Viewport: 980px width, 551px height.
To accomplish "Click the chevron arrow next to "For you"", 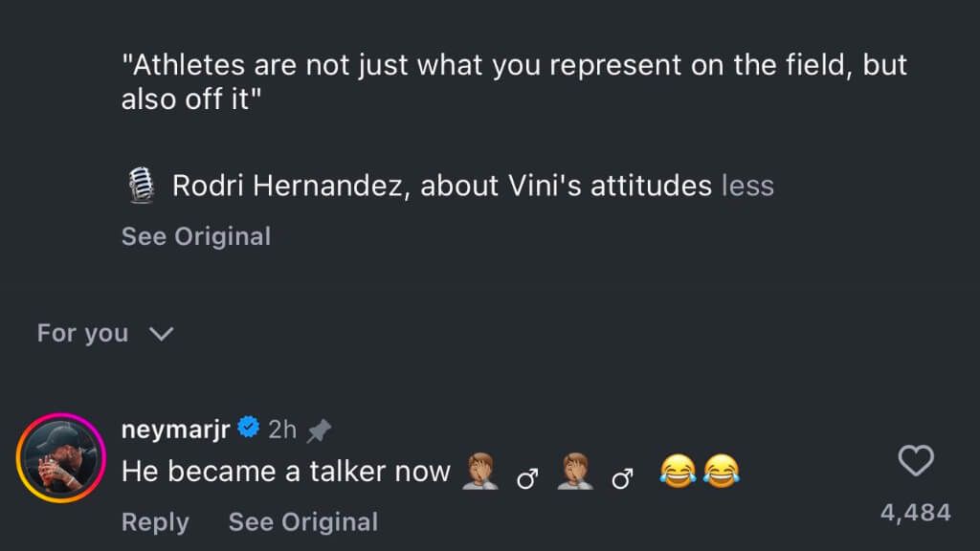I will [x=162, y=334].
